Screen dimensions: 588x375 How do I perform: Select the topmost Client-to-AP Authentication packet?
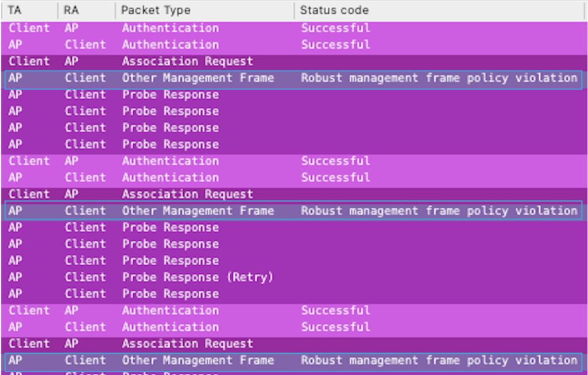tap(170, 28)
